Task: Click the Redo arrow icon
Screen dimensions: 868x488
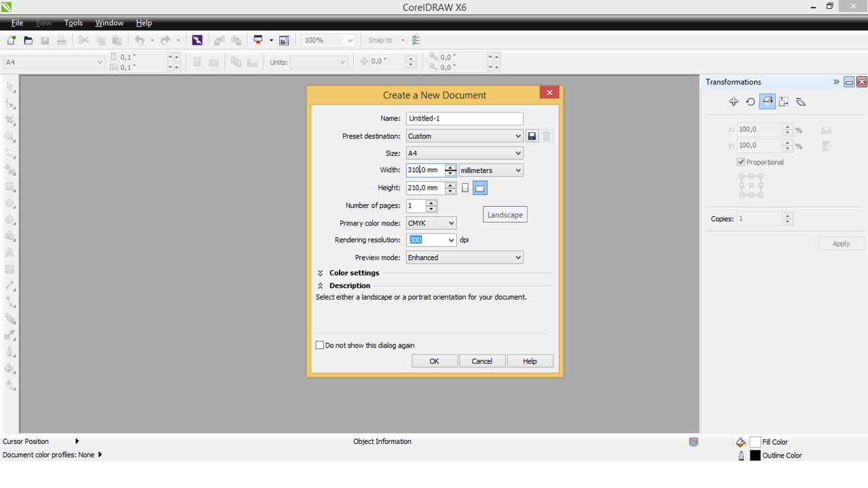Action: pos(165,41)
